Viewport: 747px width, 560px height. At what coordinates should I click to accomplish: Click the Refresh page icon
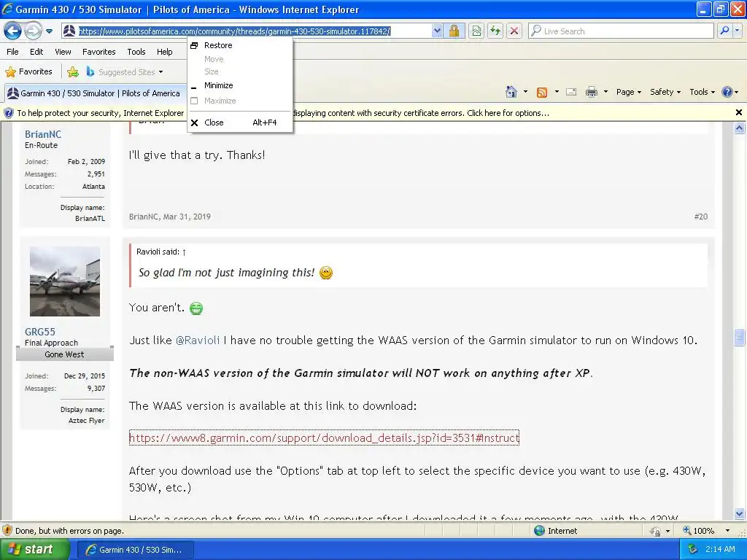pos(495,31)
